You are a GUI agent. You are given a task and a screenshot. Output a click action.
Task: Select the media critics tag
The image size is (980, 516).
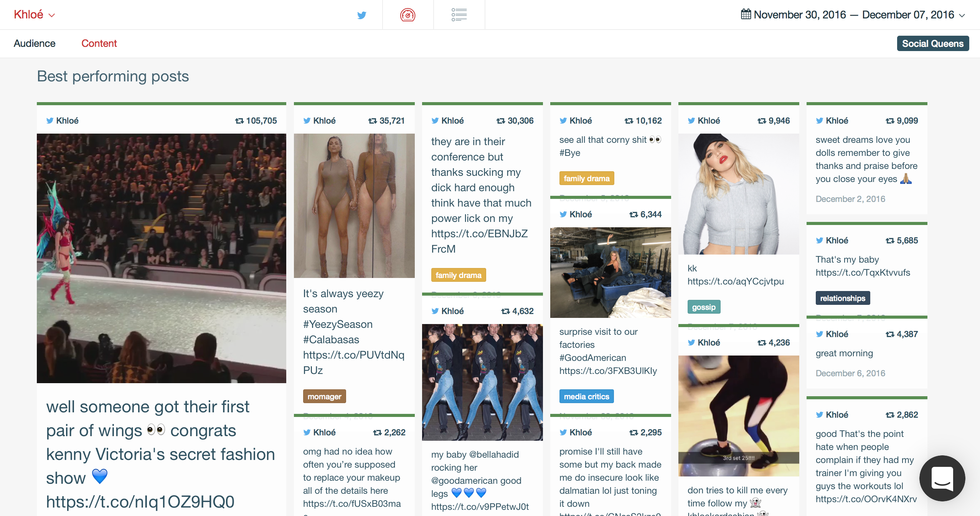tap(586, 397)
